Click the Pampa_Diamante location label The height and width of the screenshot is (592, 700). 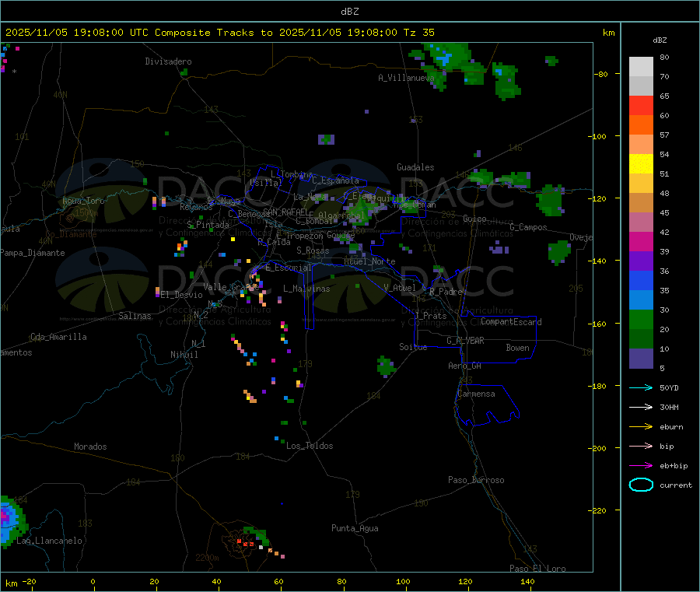[33, 253]
